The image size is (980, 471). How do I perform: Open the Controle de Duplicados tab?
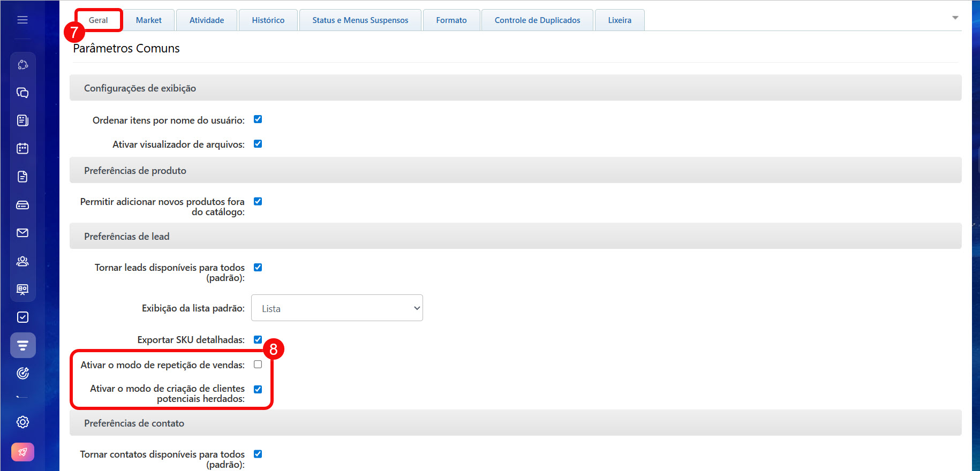[537, 20]
